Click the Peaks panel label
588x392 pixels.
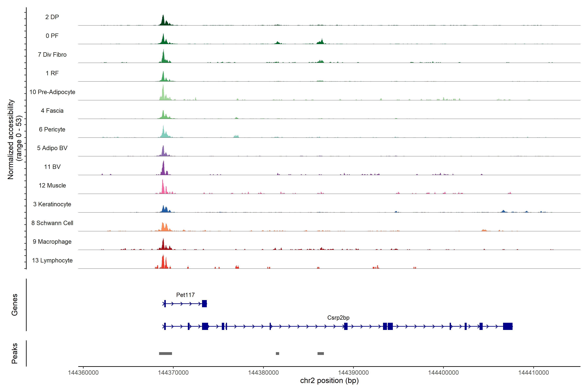(15, 353)
